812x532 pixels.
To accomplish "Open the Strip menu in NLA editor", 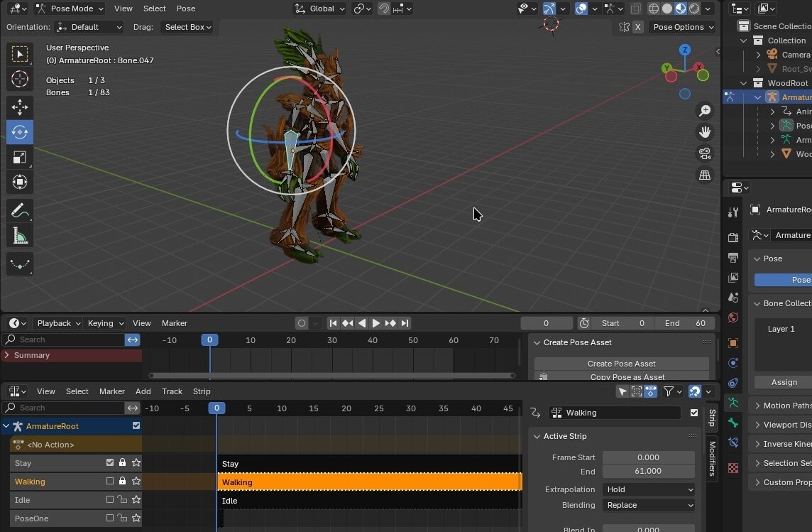I will point(202,391).
